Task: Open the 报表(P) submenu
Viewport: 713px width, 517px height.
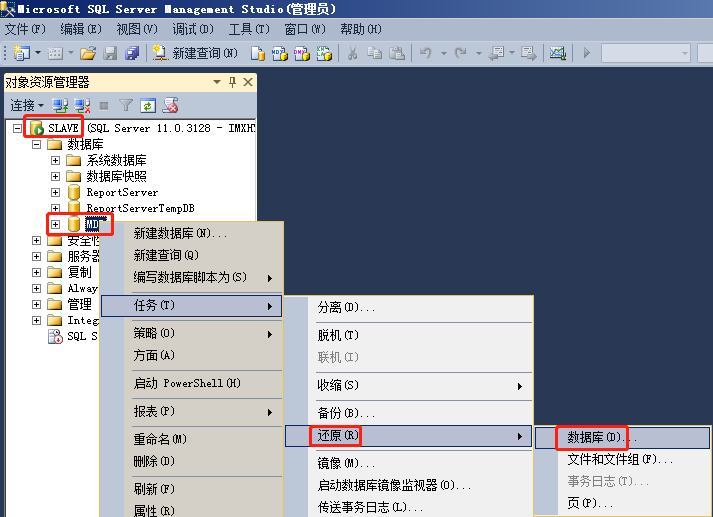Action: (191, 412)
